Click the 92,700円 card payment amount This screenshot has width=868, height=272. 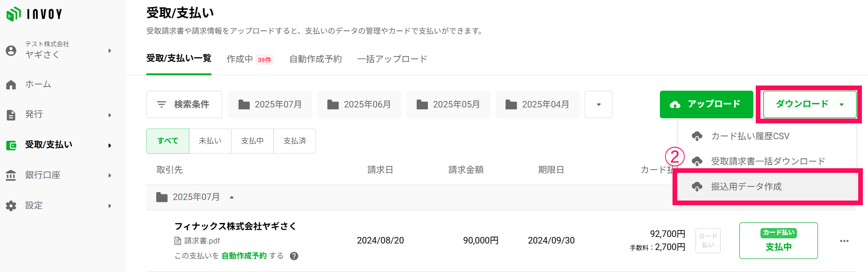pyautogui.click(x=668, y=234)
